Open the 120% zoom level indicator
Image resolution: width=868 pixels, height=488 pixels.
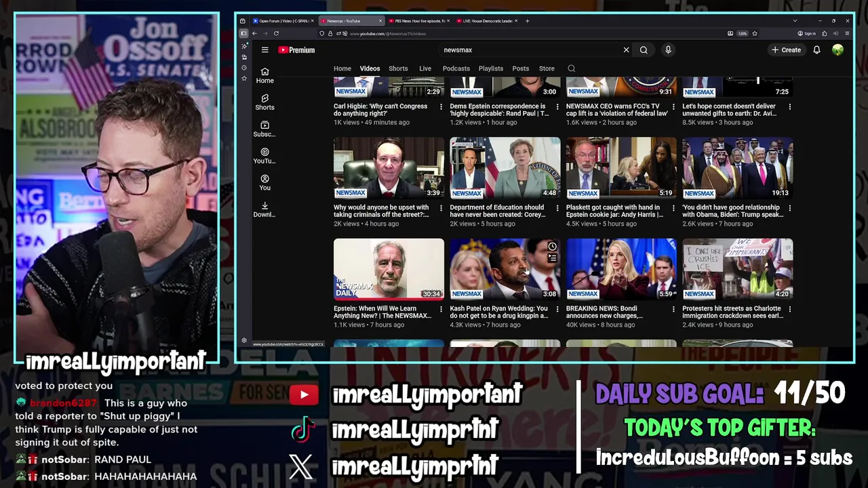[742, 33]
